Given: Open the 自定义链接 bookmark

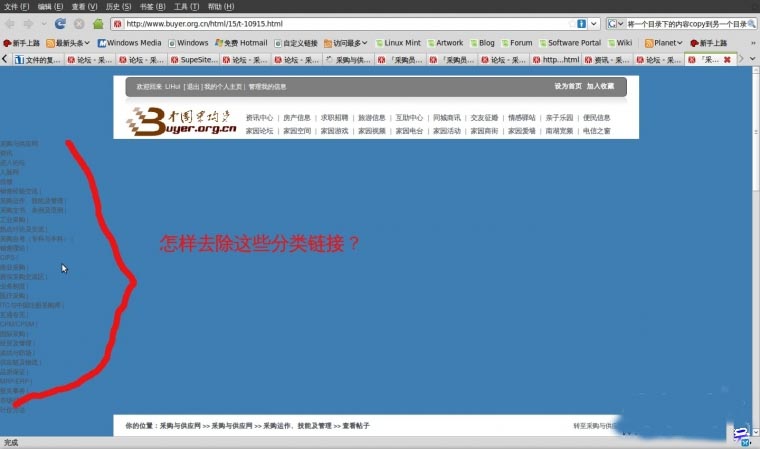Looking at the screenshot, I should click(296, 43).
